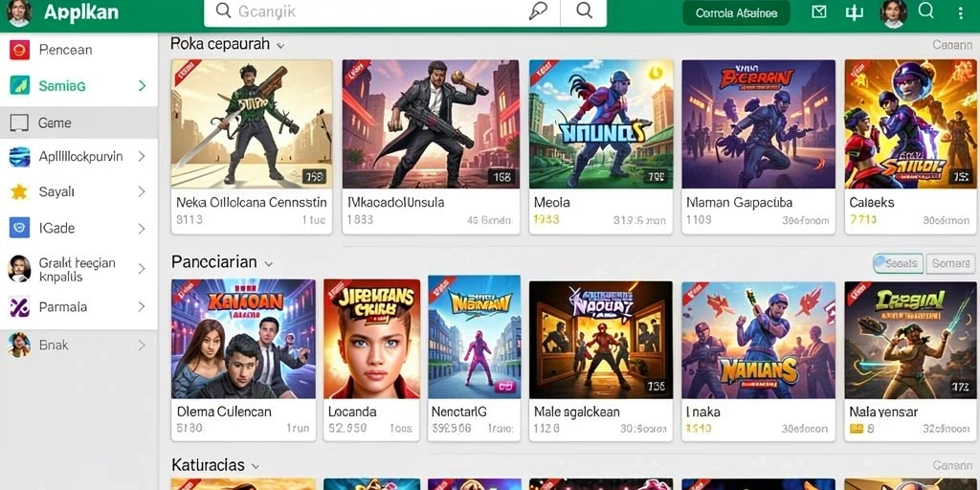This screenshot has height=490, width=980.
Task: Click the Cemola Afsinee header button
Action: click(x=736, y=12)
